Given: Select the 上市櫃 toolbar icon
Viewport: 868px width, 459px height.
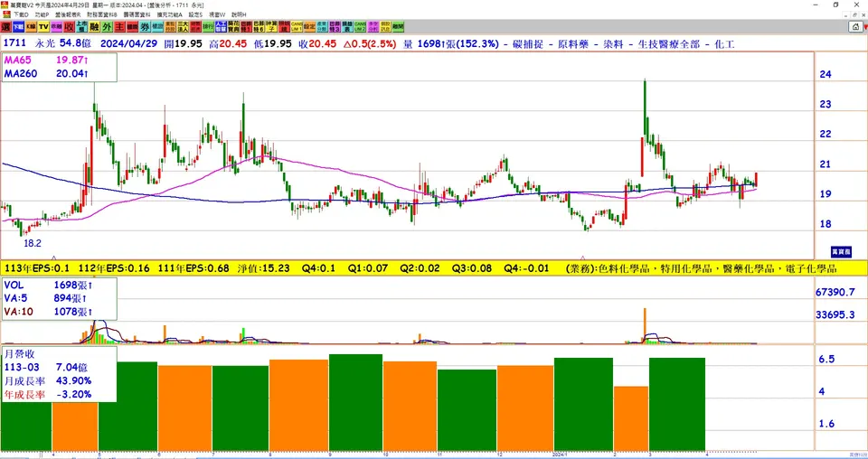Looking at the screenshot, I should coord(81,26).
